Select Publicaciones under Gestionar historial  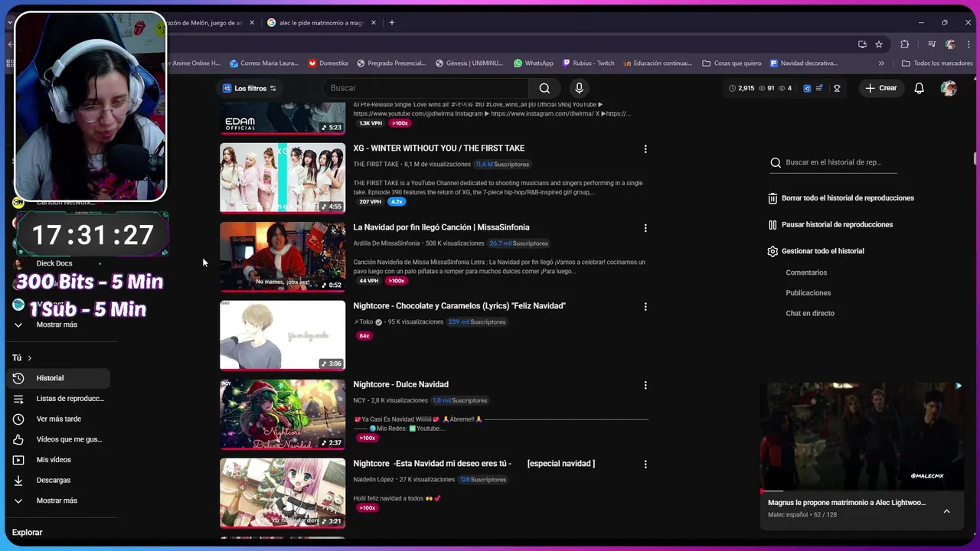(x=808, y=293)
